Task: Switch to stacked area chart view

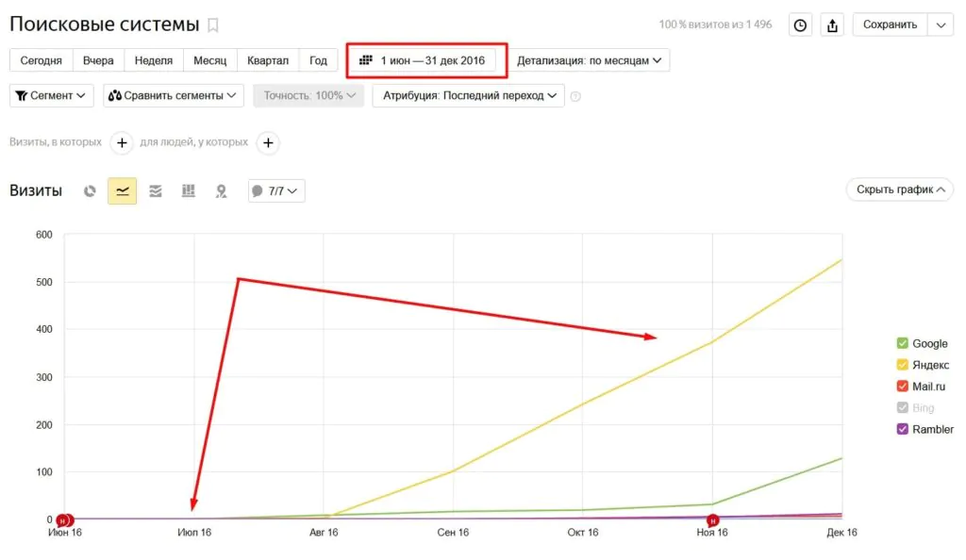Action: 156,191
